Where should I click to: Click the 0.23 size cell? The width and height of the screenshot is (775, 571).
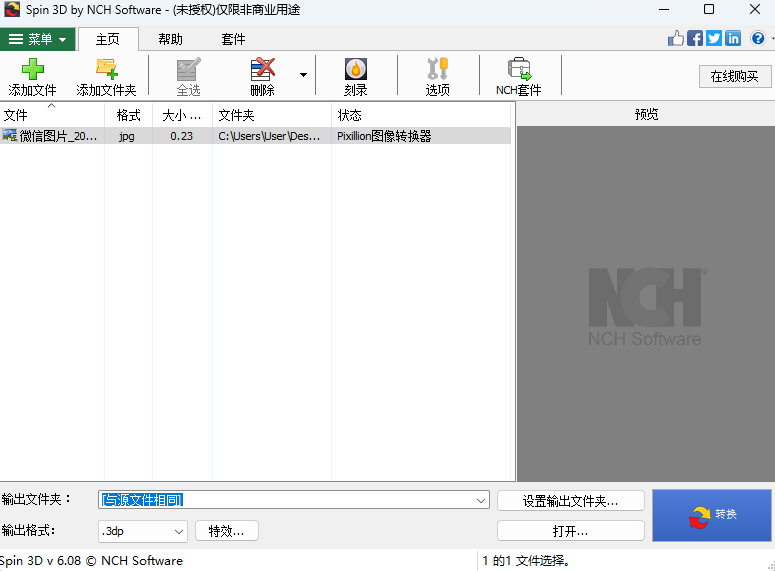181,136
